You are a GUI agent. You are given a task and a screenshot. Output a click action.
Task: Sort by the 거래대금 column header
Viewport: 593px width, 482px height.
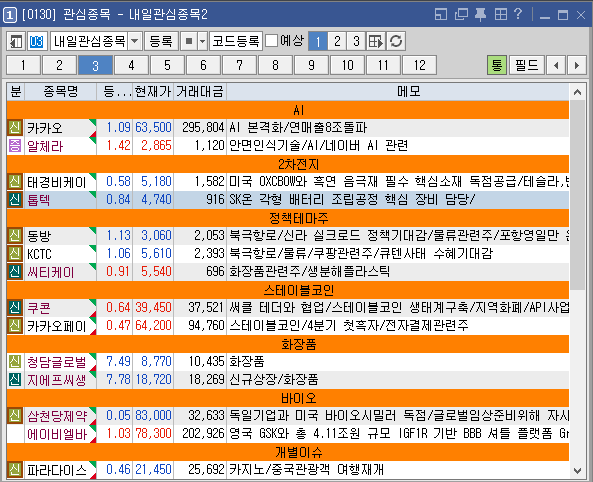[200, 92]
